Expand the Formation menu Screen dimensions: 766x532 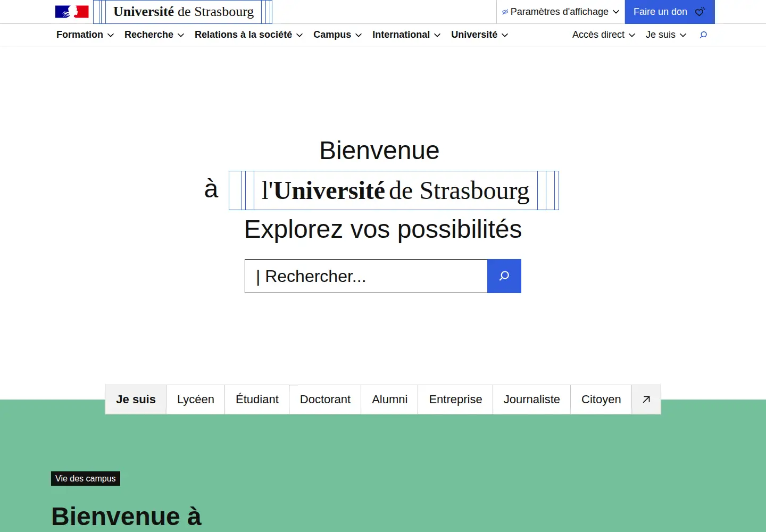coord(85,35)
